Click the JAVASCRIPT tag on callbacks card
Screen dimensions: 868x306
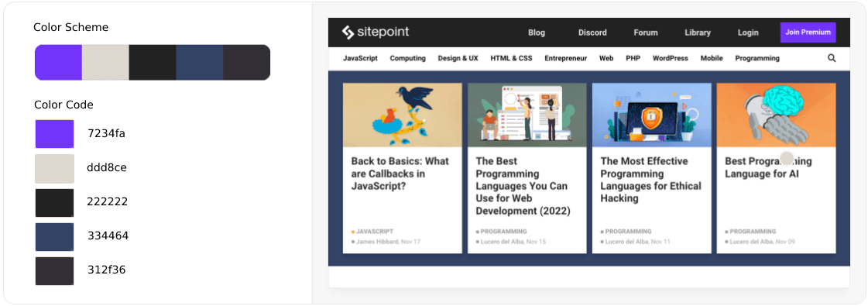pos(375,232)
